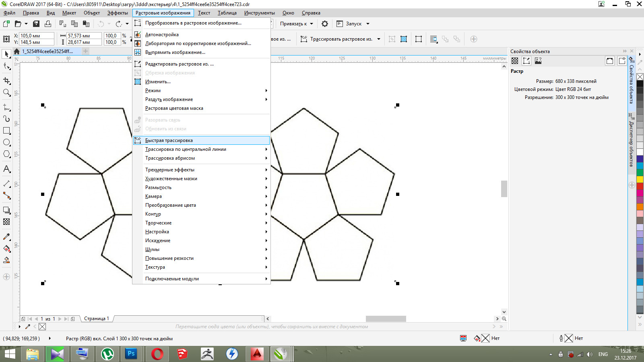Expand the Redo history dropdown arrow
The image size is (644, 362).
pos(127,24)
